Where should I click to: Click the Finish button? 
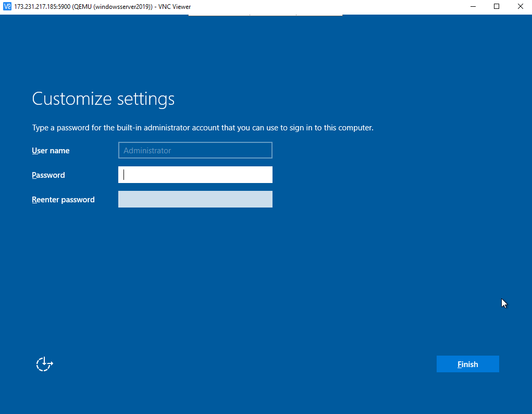point(467,364)
